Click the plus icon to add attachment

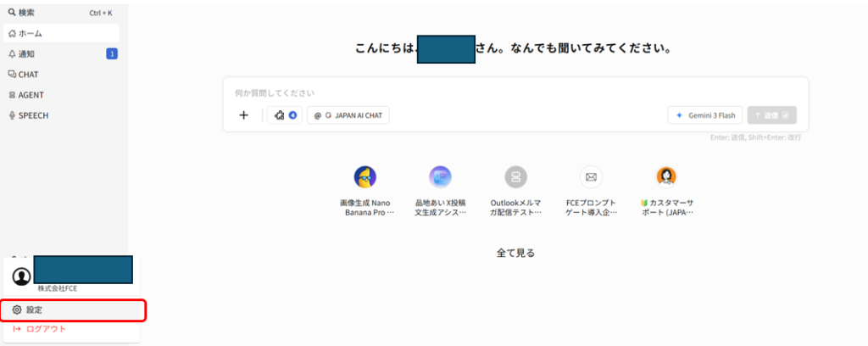click(x=243, y=115)
